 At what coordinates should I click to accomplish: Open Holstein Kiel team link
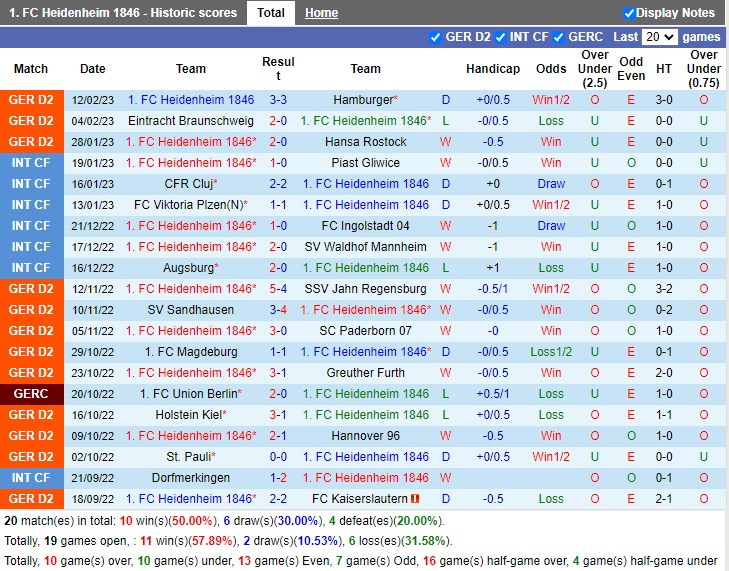pos(188,415)
